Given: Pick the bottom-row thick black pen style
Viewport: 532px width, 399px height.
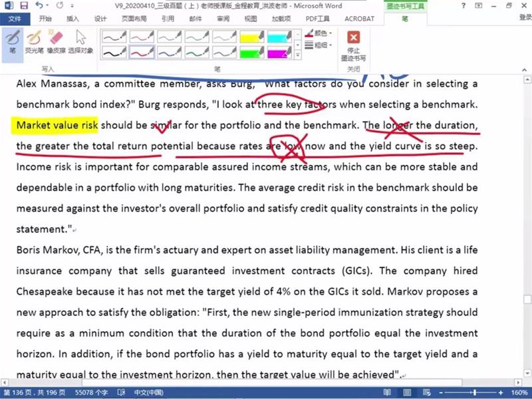Looking at the screenshot, I should (114, 53).
